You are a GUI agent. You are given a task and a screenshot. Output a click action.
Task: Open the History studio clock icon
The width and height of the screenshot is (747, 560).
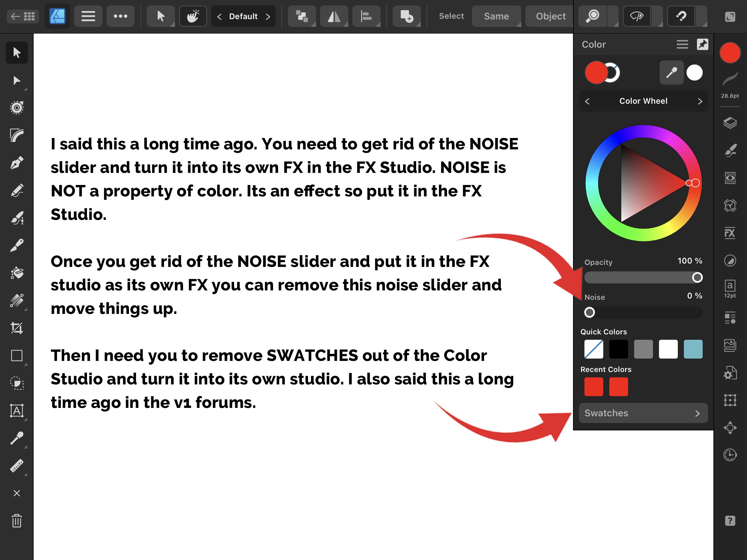click(730, 455)
